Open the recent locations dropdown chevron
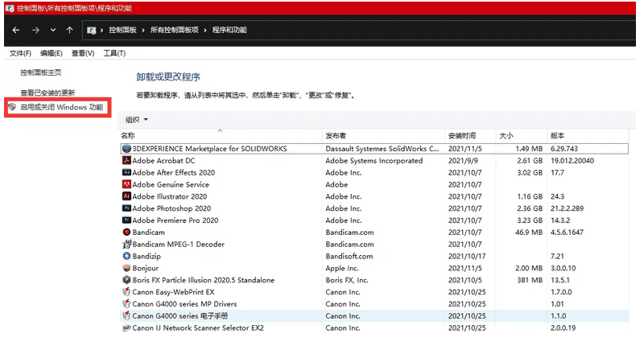This screenshot has width=644, height=350. coord(53,30)
